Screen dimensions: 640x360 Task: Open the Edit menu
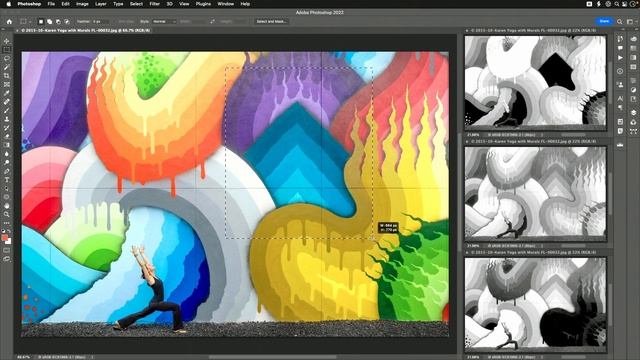tap(65, 4)
